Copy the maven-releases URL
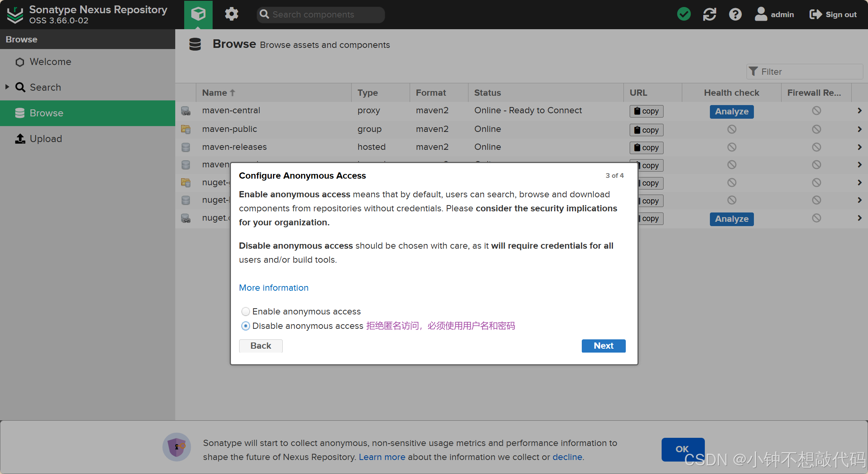 (x=646, y=147)
